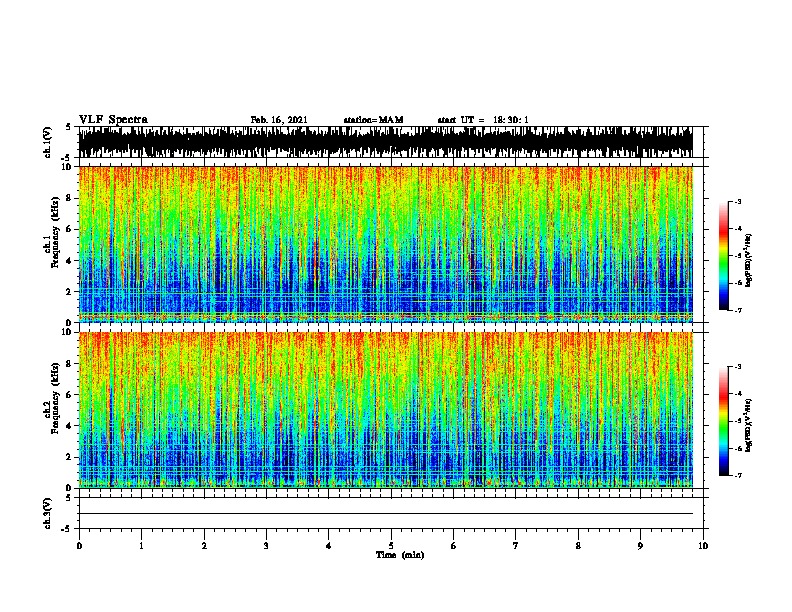
Task: Select the "start UT = 18:30:1" text
Action: point(483,120)
